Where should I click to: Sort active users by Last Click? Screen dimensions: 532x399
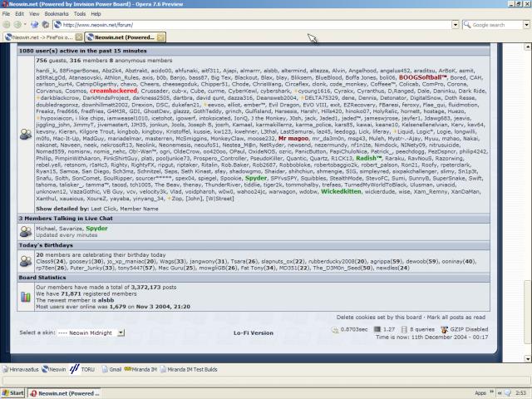click(x=103, y=209)
